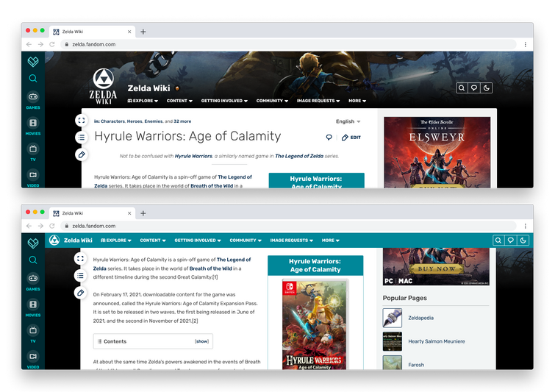The height and width of the screenshot is (392, 555).
Task: Toggle dark mode moon icon in top header
Action: 487,88
